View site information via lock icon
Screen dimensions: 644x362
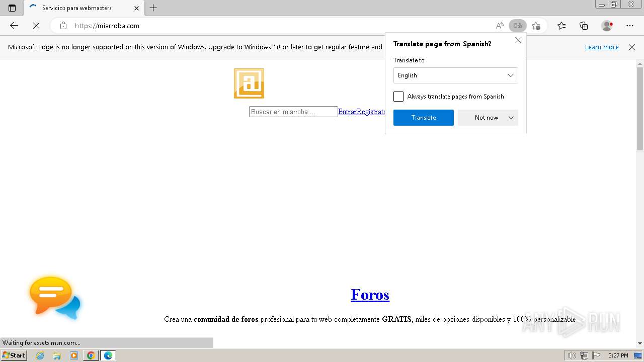63,26
